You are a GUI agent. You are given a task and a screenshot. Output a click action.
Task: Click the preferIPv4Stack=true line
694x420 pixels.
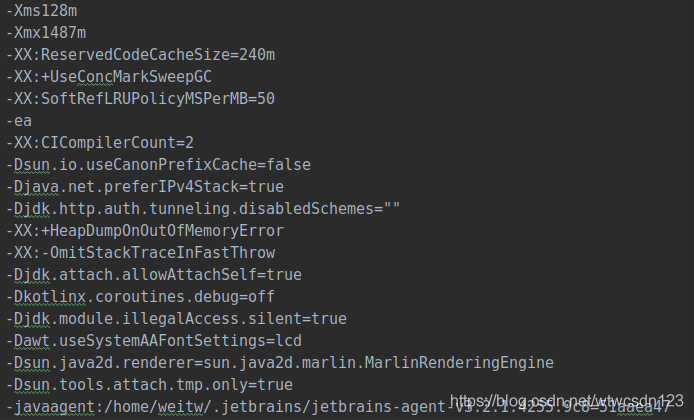tap(145, 187)
